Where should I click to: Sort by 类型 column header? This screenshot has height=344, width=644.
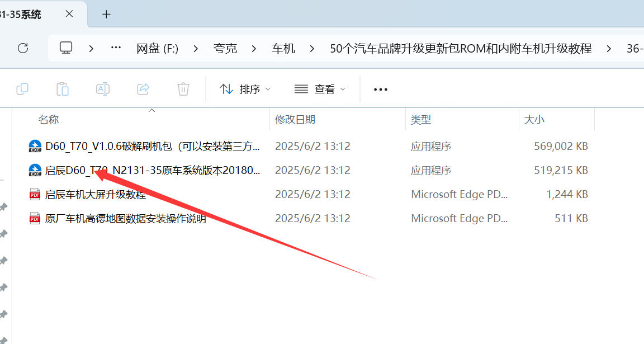pyautogui.click(x=420, y=120)
